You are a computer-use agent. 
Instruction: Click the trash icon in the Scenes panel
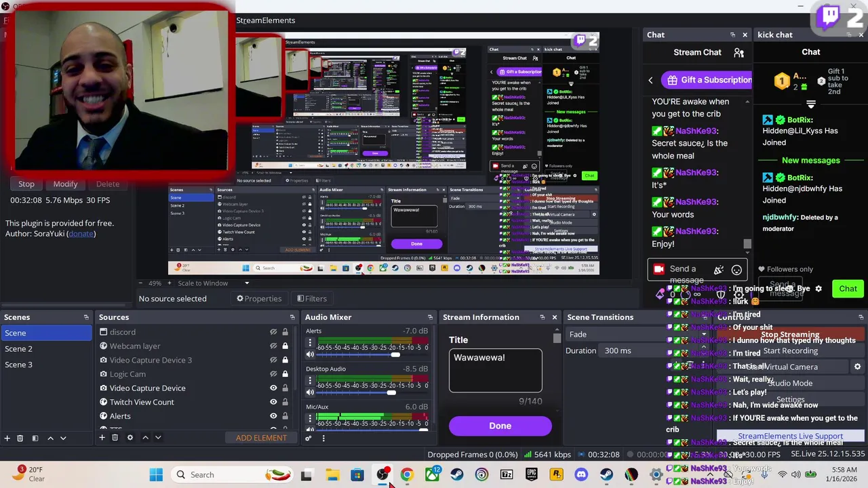click(20, 438)
